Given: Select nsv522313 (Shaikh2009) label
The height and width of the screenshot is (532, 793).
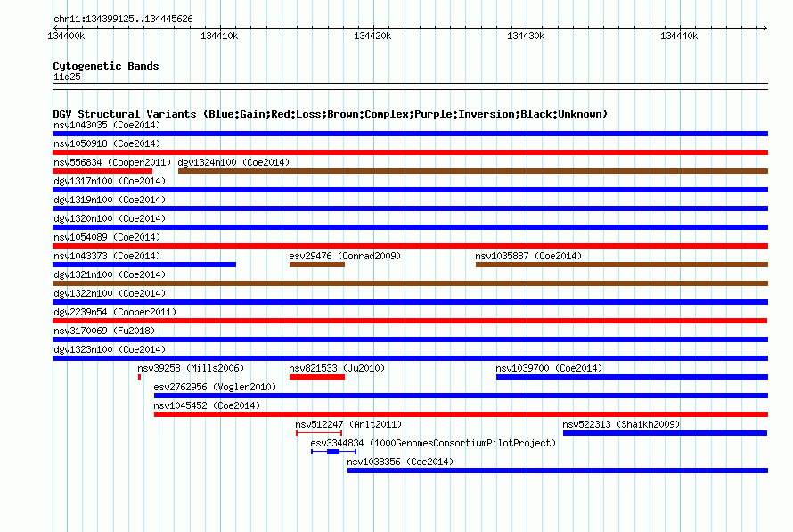Looking at the screenshot, I should [x=621, y=424].
